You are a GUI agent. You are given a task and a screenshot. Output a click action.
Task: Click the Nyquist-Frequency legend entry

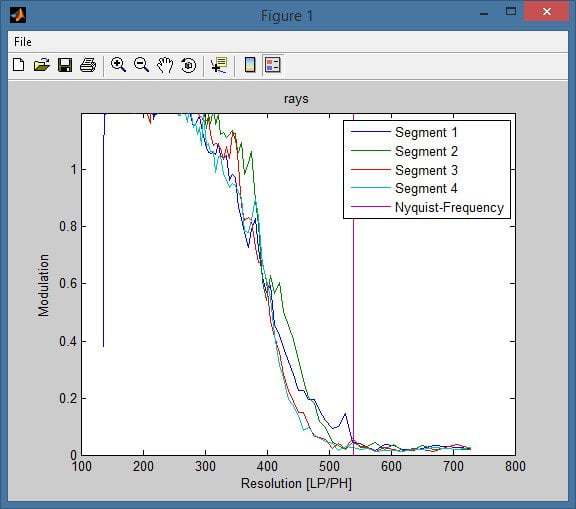pyautogui.click(x=427, y=207)
